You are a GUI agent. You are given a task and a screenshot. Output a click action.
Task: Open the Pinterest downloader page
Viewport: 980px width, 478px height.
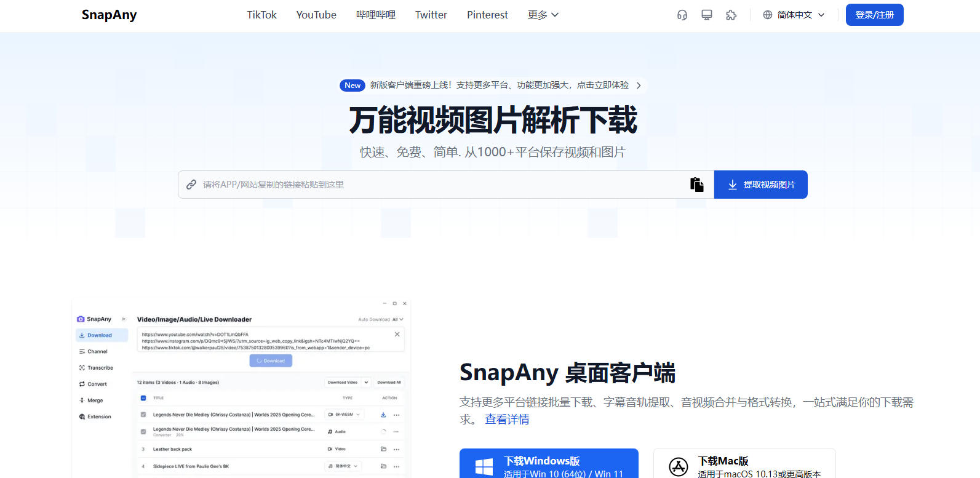tap(487, 15)
